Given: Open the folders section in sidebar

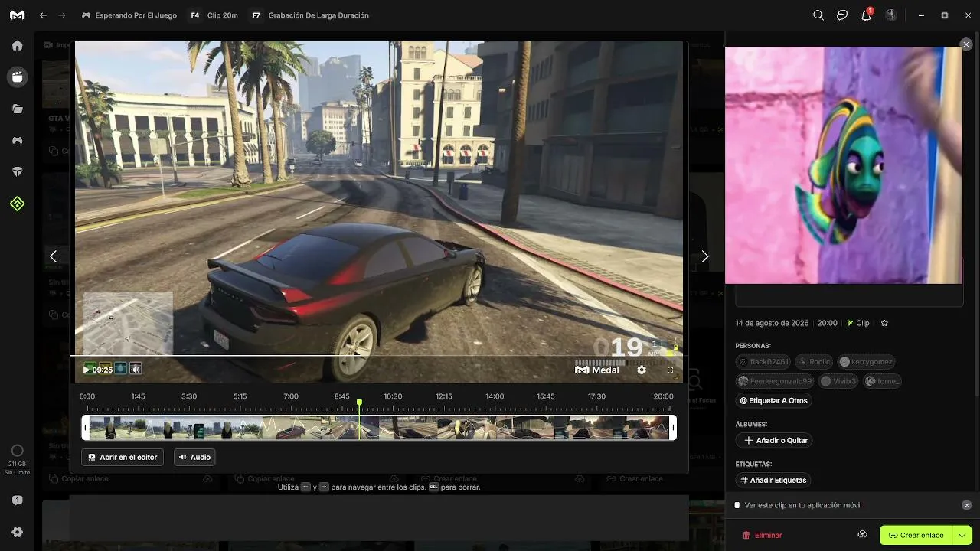Looking at the screenshot, I should coord(17,109).
